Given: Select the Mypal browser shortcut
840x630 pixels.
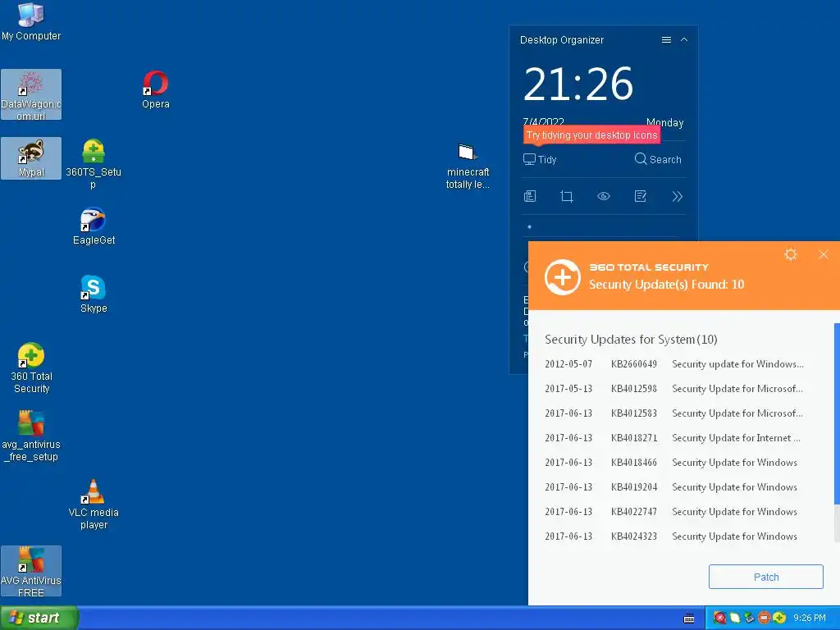Looking at the screenshot, I should point(31,158).
